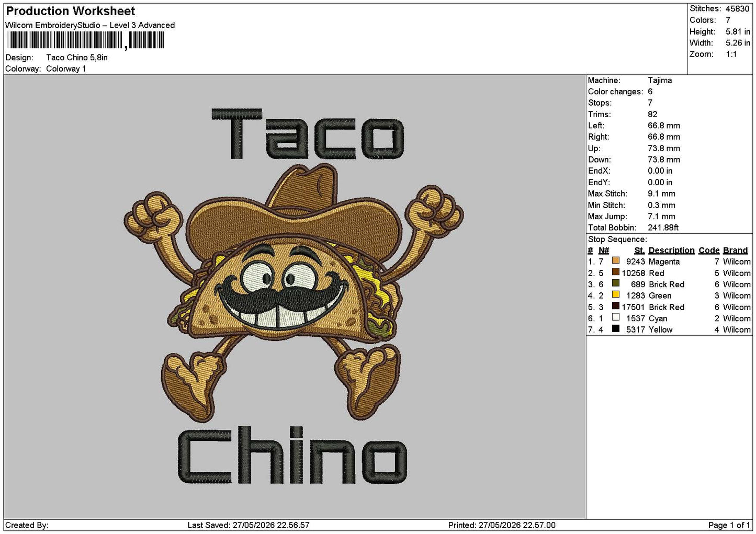
Task: Click the Colors value 7 in header
Action: point(728,20)
